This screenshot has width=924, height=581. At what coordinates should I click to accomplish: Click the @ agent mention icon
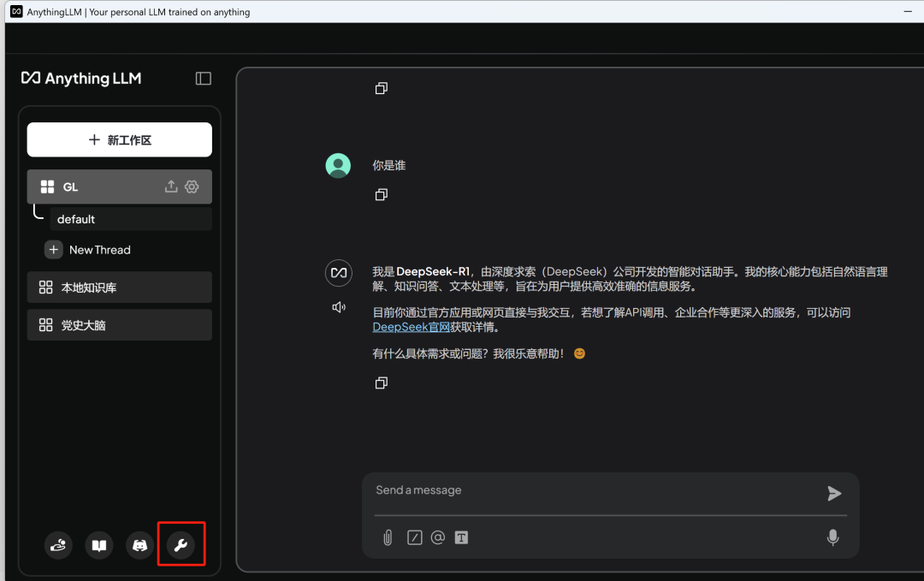pyautogui.click(x=438, y=537)
